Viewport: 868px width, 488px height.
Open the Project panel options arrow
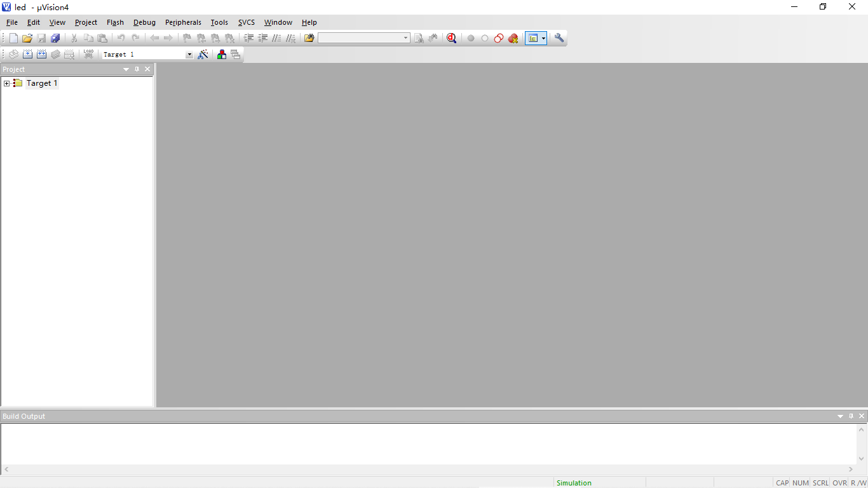[x=126, y=69]
